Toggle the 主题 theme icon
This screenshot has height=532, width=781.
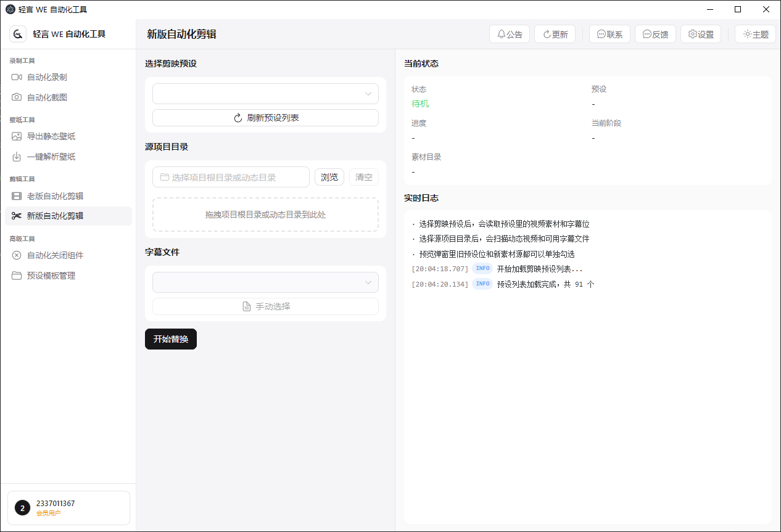click(x=746, y=34)
